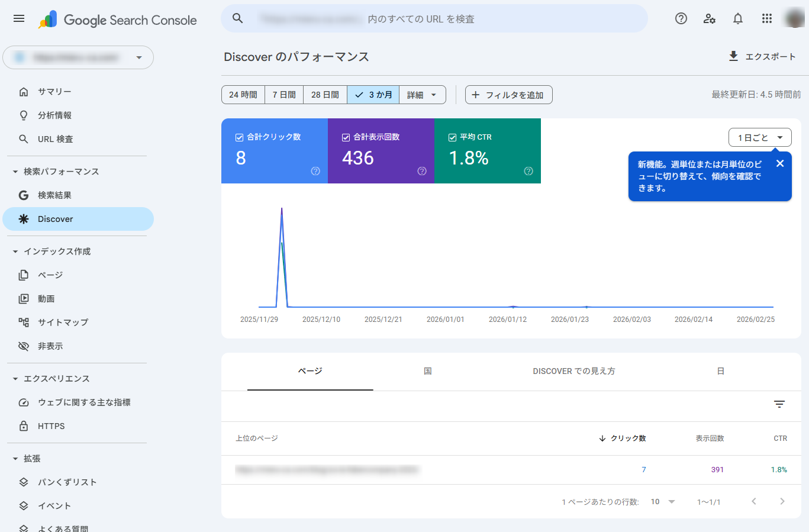This screenshot has height=532, width=809.
Task: Click the lightbulb icon for 分析情報
Action: [x=24, y=115]
